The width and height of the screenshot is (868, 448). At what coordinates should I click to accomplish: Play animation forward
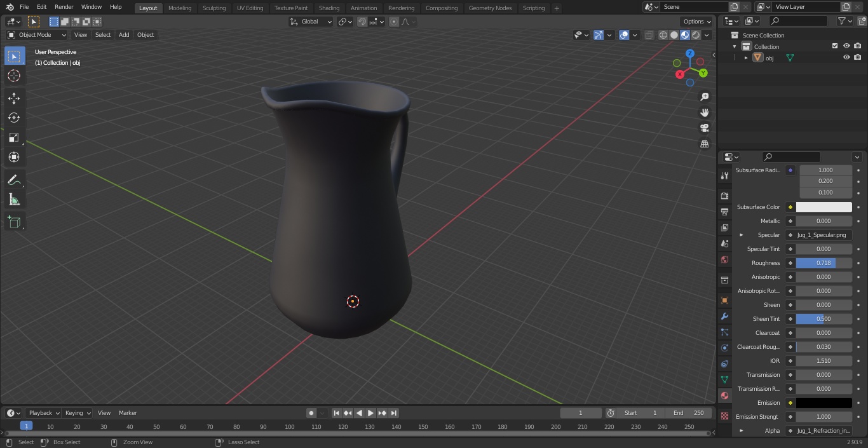(370, 413)
